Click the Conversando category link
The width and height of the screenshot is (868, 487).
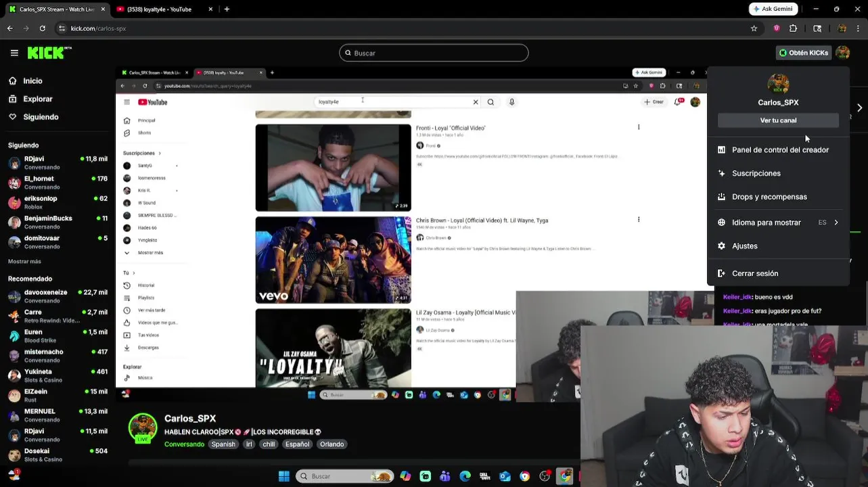point(184,444)
